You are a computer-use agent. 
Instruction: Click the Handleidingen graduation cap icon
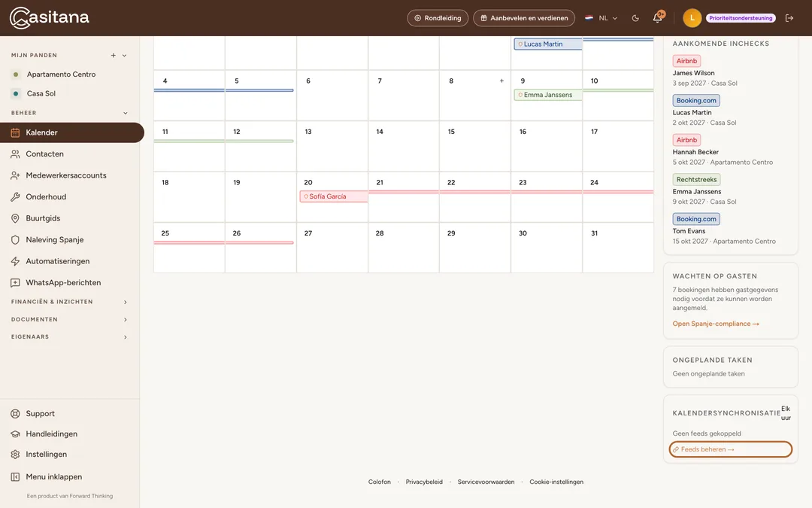coord(16,434)
